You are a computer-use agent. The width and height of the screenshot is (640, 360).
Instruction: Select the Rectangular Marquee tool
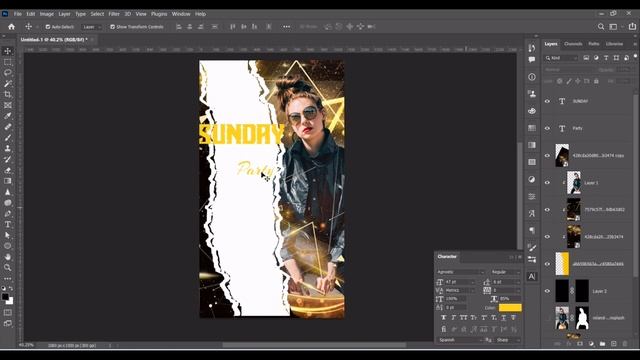point(8,62)
